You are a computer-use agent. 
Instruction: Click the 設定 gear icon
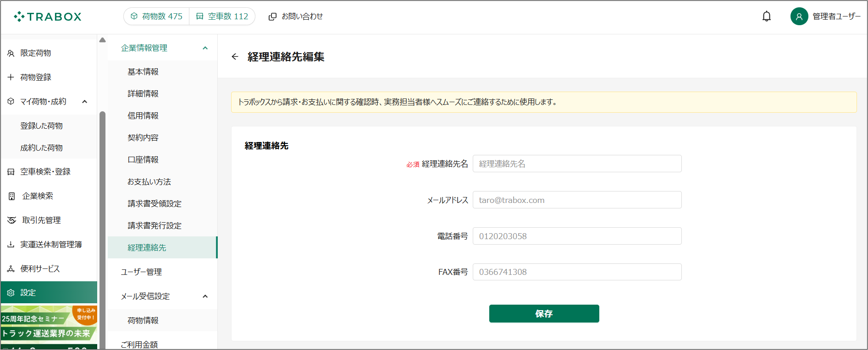[11, 293]
